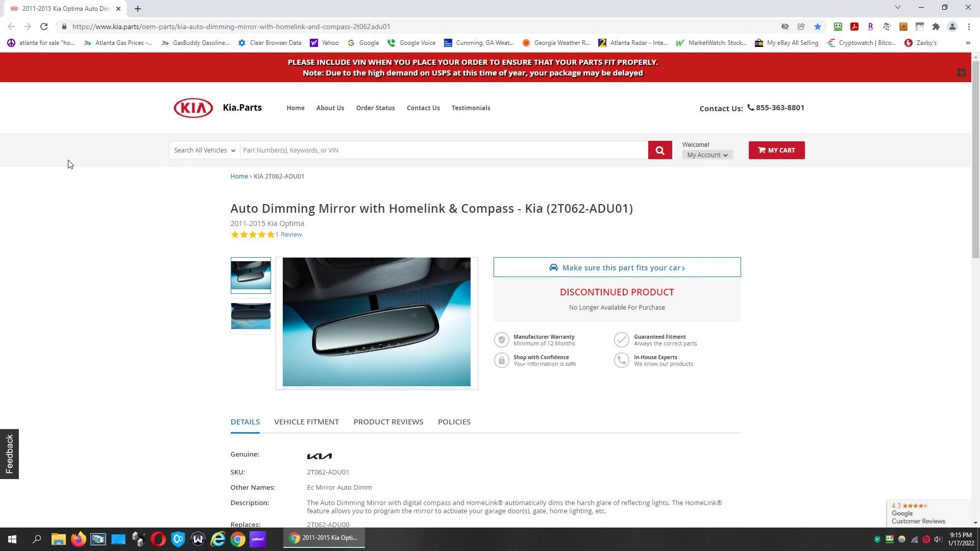Image resolution: width=980 pixels, height=551 pixels.
Task: Open the Clear Browser Data bookmark
Action: [x=269, y=43]
